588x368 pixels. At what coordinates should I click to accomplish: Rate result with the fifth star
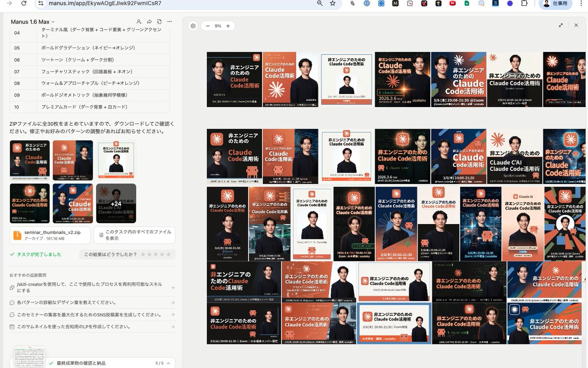click(x=169, y=254)
